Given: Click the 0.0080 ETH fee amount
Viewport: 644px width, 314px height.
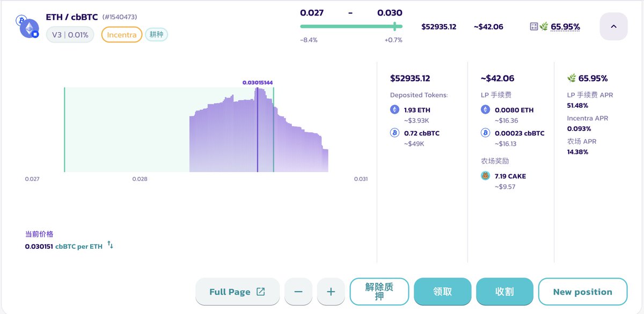Looking at the screenshot, I should [514, 110].
